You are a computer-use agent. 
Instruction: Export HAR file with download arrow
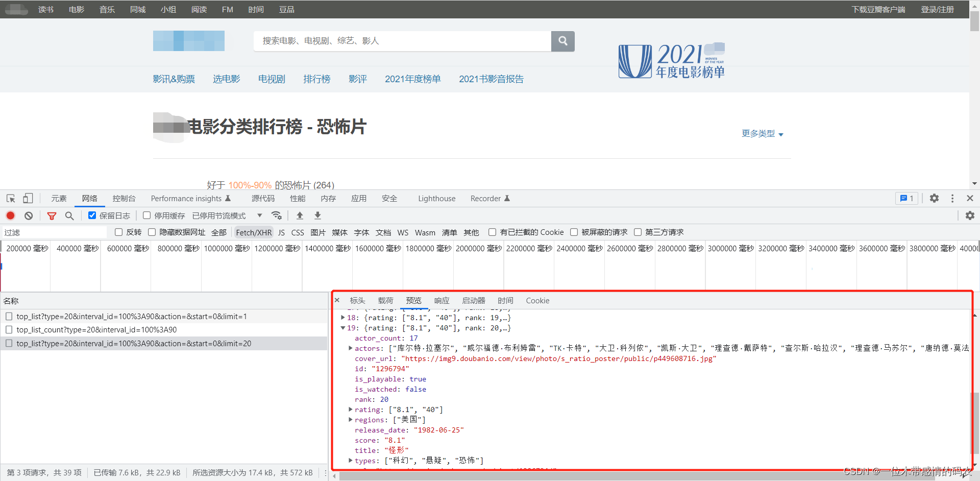click(317, 215)
